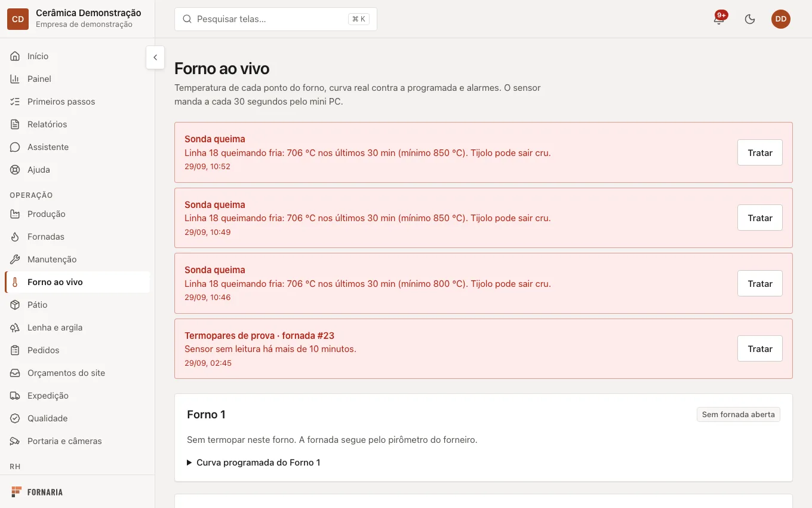Focus the Pesquisar telas search field
The width and height of the screenshot is (812, 508).
tap(276, 19)
